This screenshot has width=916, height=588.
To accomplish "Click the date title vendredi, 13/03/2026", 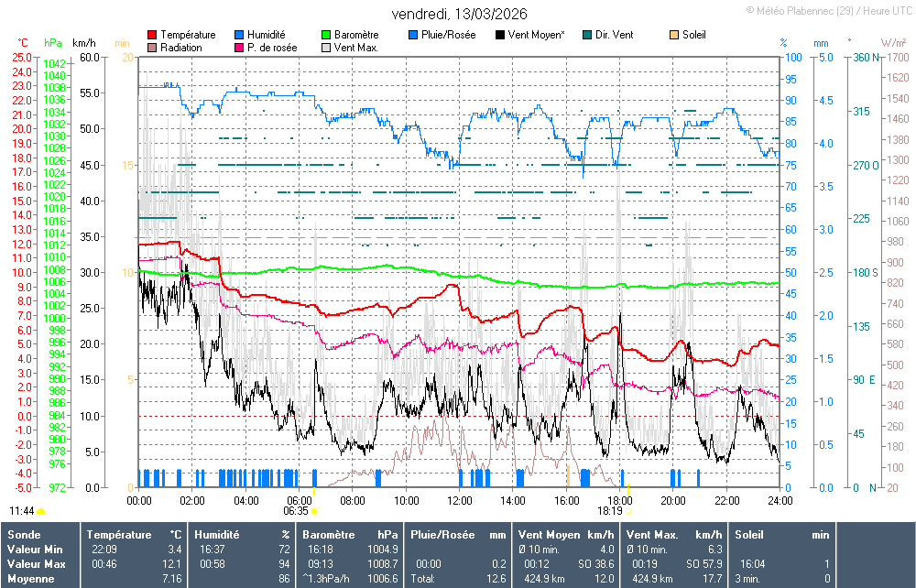I will coord(459,14).
